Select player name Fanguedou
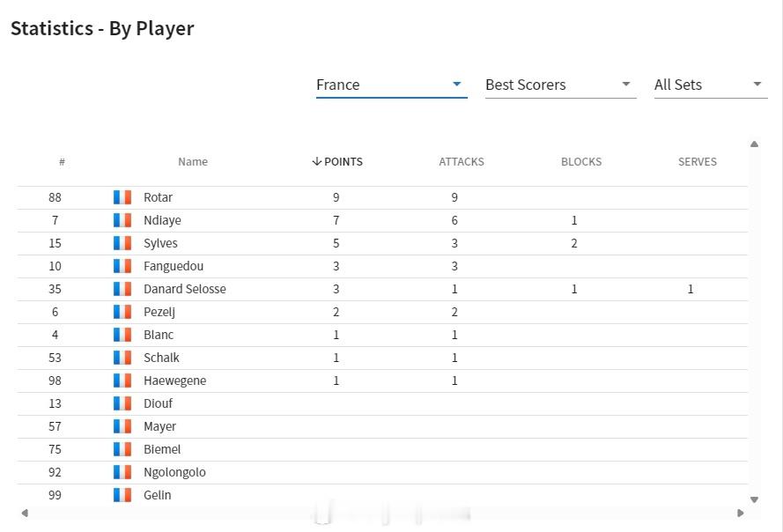Image resolution: width=783 pixels, height=532 pixels. click(x=174, y=266)
